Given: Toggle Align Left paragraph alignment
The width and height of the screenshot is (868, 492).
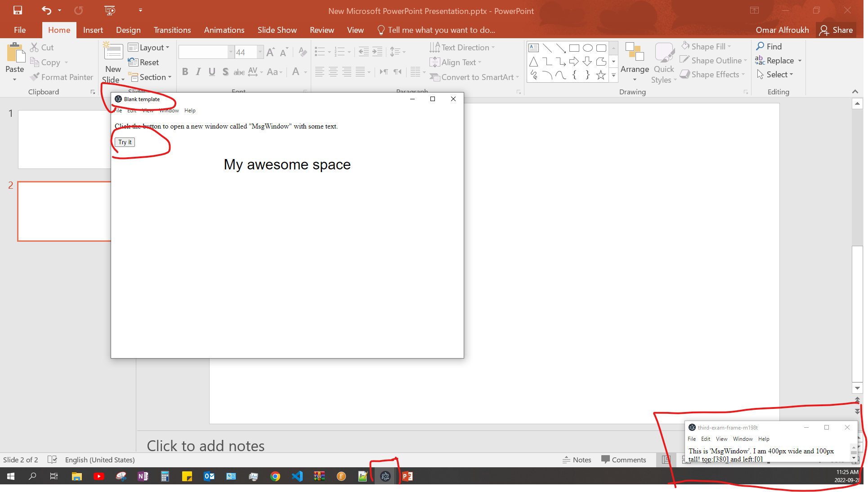Looking at the screenshot, I should 319,72.
